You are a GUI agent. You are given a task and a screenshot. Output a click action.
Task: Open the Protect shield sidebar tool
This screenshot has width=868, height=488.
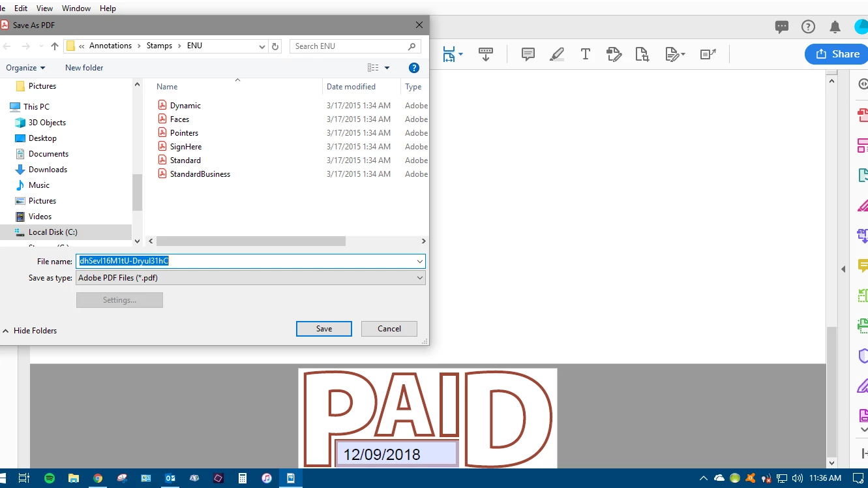[863, 356]
